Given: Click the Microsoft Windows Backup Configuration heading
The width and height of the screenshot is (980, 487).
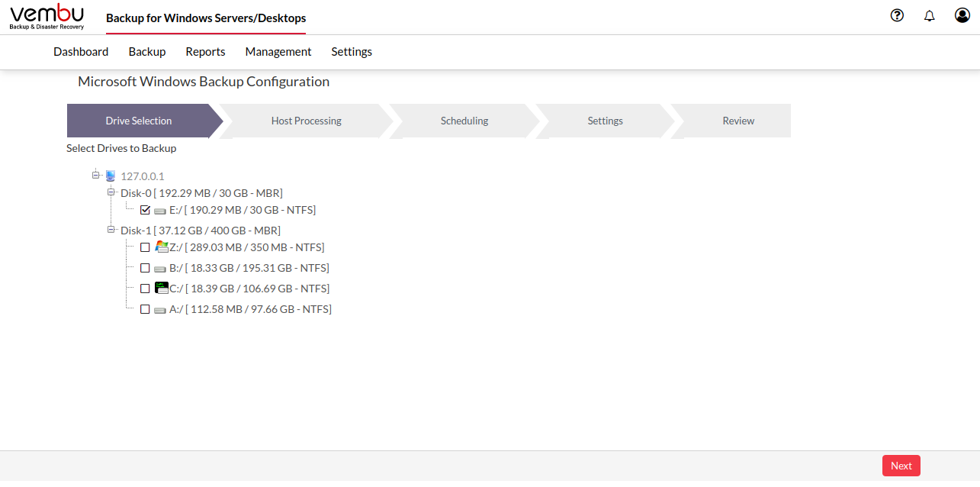Looking at the screenshot, I should tap(204, 82).
